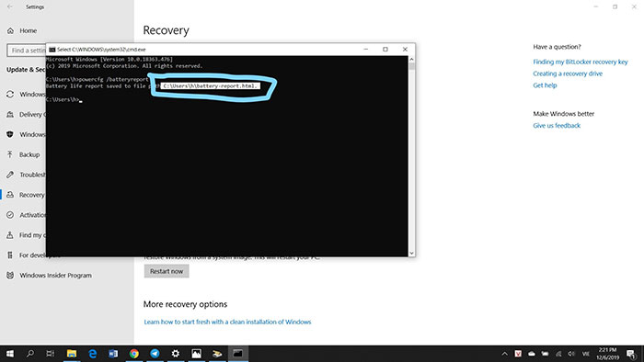Open the Backup section

point(24,154)
